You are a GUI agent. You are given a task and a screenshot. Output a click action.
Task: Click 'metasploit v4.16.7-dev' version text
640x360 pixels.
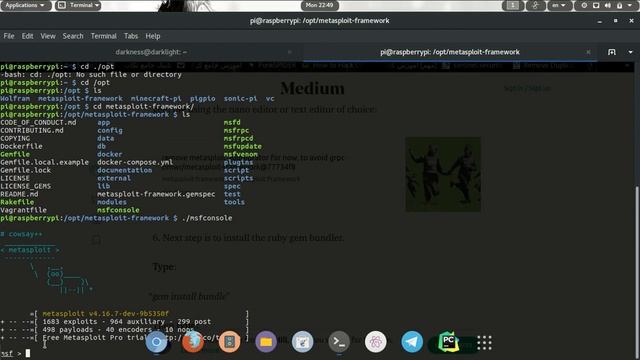[105, 314]
